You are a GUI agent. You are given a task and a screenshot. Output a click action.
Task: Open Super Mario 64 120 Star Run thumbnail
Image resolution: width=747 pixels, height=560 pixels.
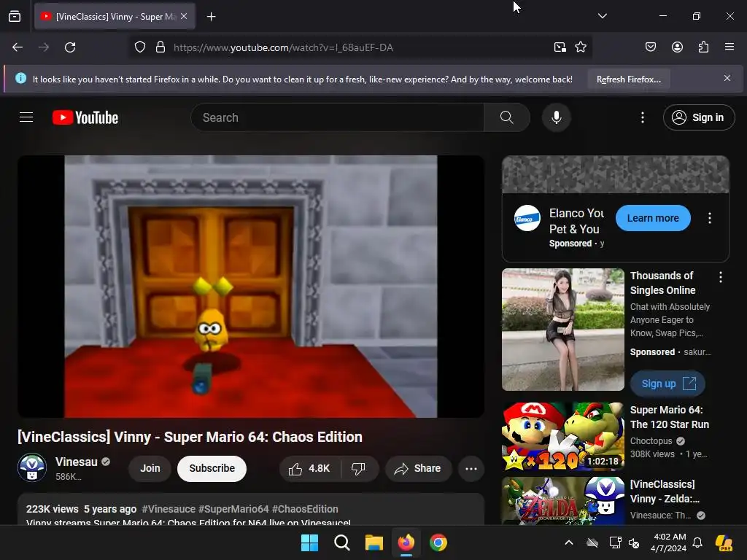tap(562, 436)
